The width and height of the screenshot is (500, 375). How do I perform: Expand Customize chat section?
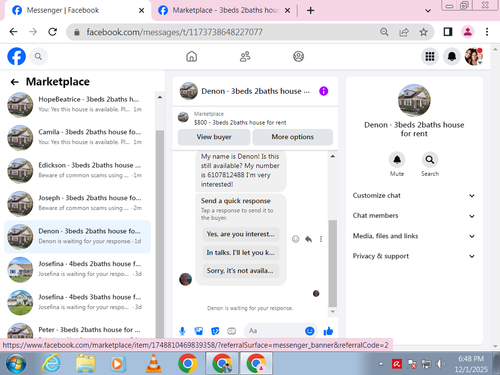pyautogui.click(x=413, y=196)
